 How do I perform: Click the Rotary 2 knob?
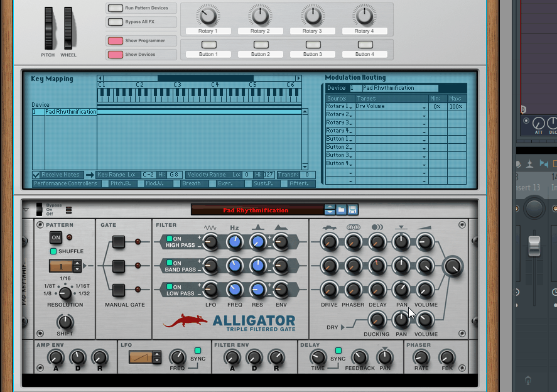(260, 15)
